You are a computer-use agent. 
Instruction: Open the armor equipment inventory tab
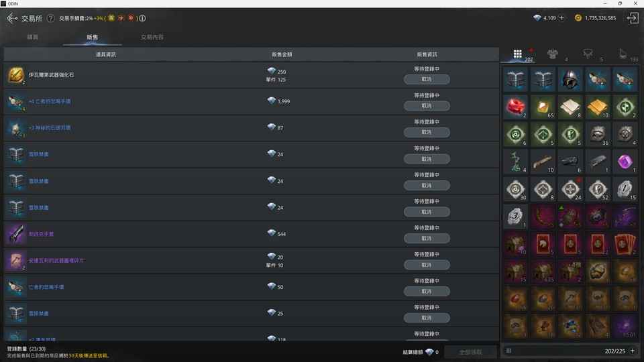(x=553, y=54)
